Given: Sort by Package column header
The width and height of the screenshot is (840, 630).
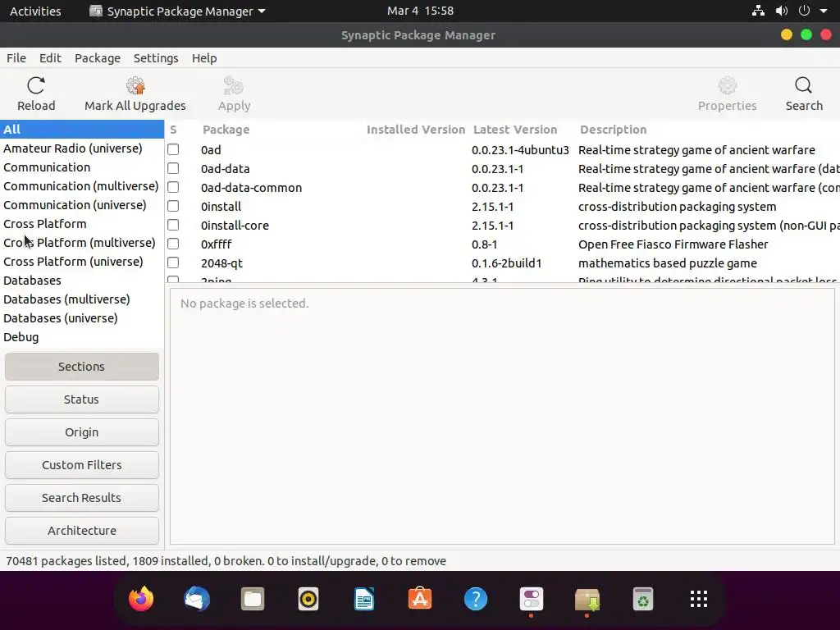Looking at the screenshot, I should [226, 130].
